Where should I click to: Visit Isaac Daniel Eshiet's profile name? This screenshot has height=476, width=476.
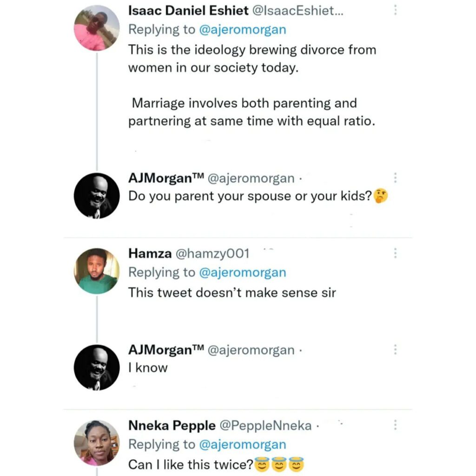tap(188, 11)
